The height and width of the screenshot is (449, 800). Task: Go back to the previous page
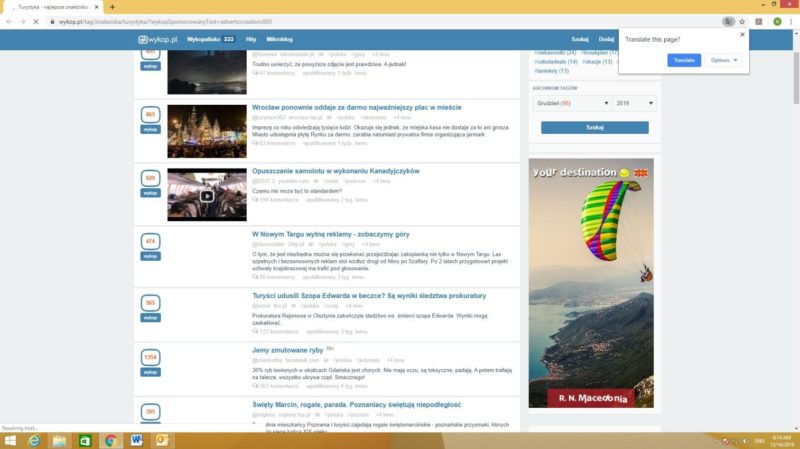pos(9,21)
